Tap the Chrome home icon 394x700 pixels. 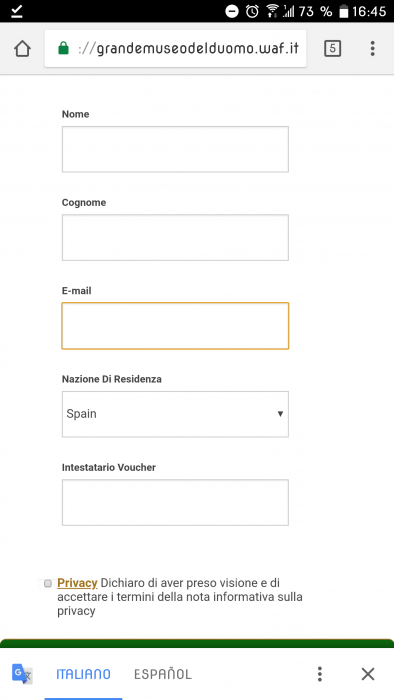coord(22,49)
